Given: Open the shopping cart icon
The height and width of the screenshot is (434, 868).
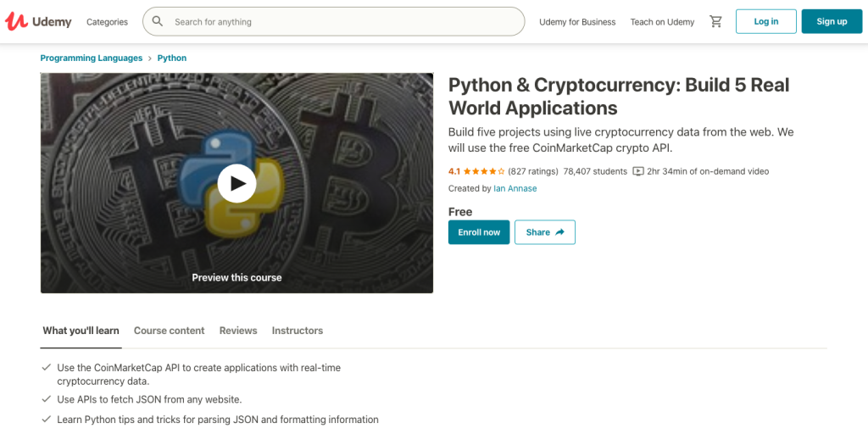Looking at the screenshot, I should click(715, 21).
